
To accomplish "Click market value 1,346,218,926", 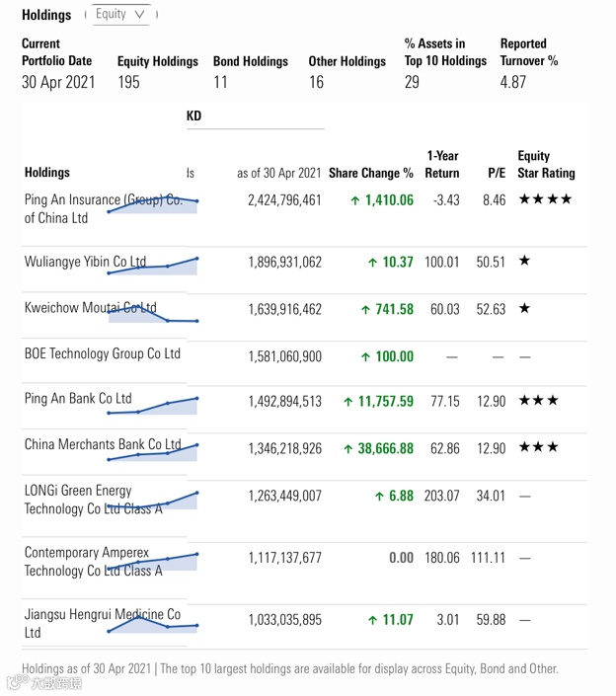I will point(284,449).
